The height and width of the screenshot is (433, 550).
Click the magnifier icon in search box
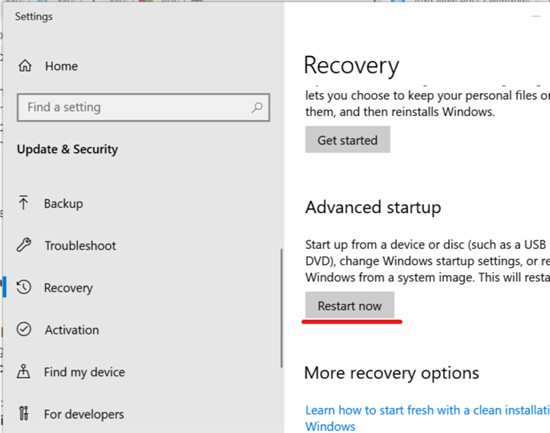(257, 107)
